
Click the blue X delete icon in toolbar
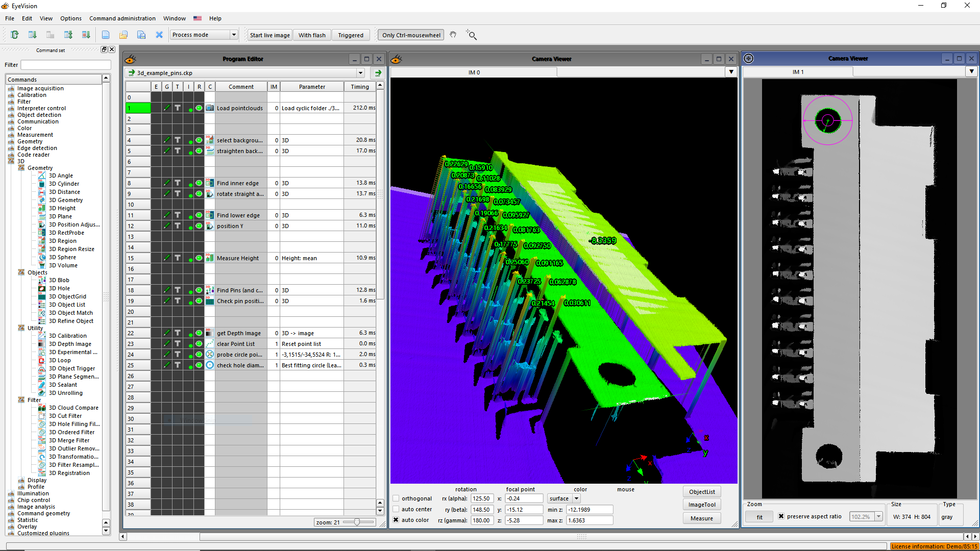[159, 35]
